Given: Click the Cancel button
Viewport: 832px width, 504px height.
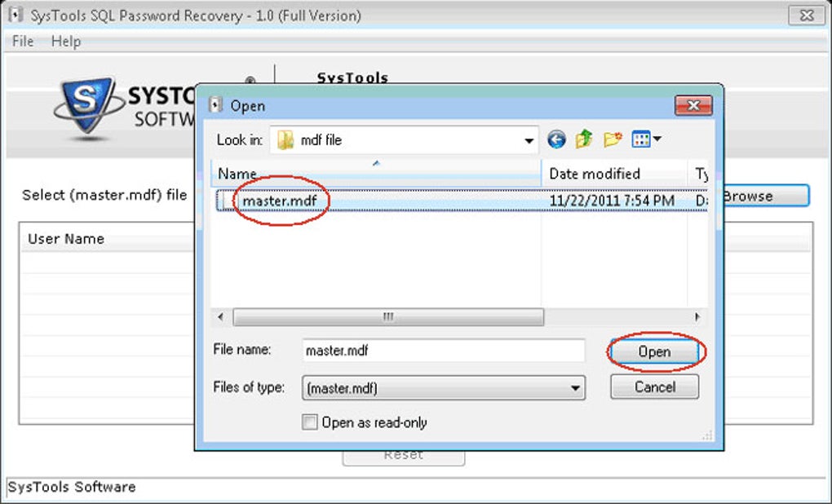Looking at the screenshot, I should click(655, 387).
